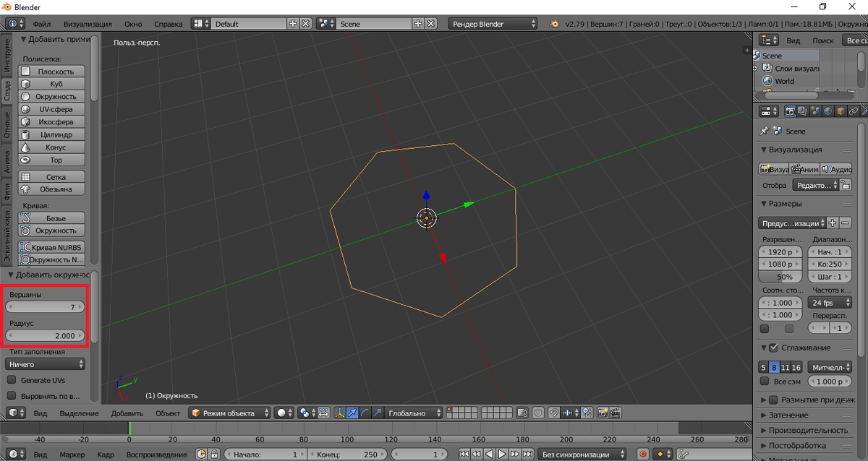Open the Marker (Маркер) timeline menu
This screenshot has width=868, height=461.
(72, 454)
